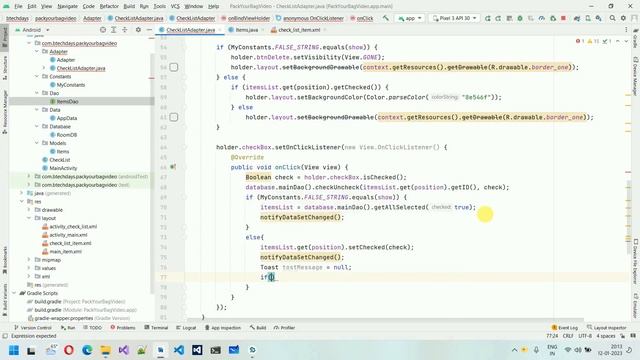Open the Android project view dropdown

tap(32, 30)
